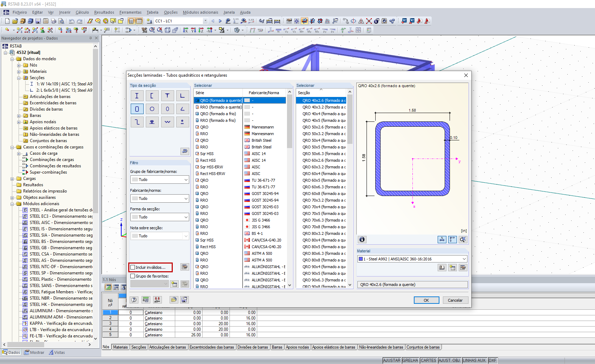The image size is (595, 364).
Task: Click the Open folder icon in main toolbar
Action: [15, 21]
